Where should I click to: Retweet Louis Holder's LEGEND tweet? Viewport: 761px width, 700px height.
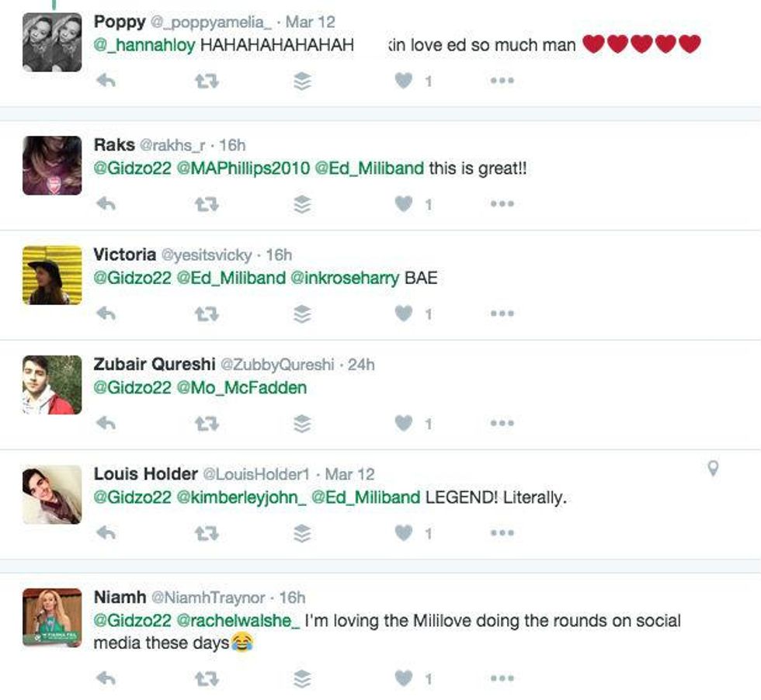tap(207, 534)
